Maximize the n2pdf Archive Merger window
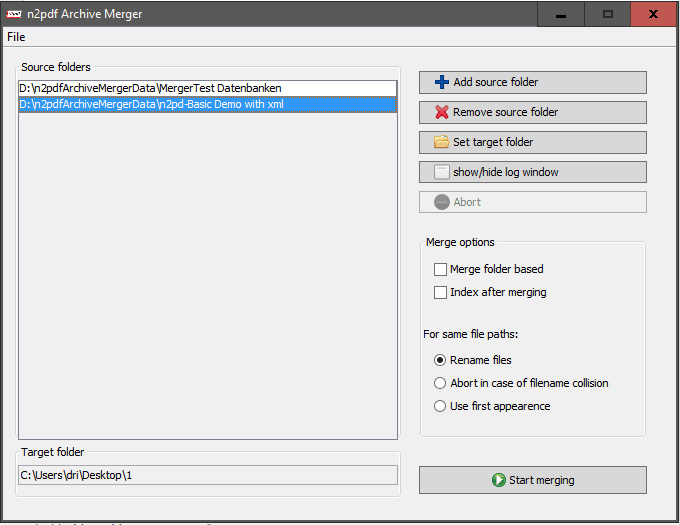This screenshot has height=525, width=680. pos(608,14)
